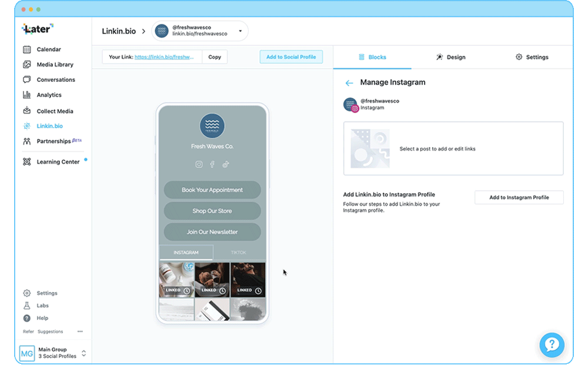
Task: Click the Later logo
Action: (38, 29)
